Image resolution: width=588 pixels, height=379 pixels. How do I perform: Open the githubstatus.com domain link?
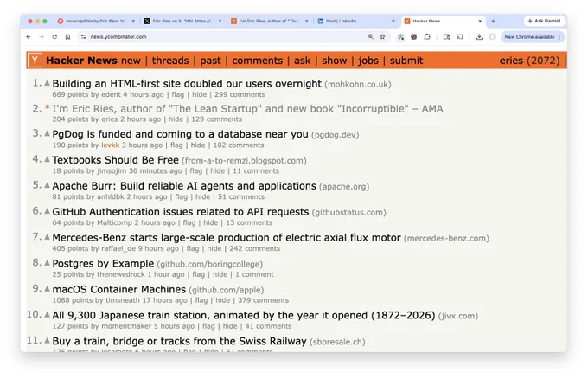click(348, 212)
